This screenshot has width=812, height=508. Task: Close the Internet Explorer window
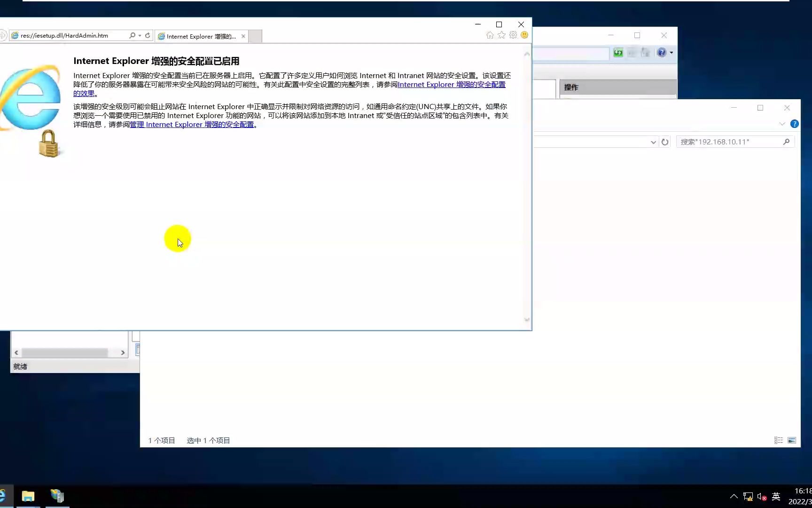tap(521, 24)
